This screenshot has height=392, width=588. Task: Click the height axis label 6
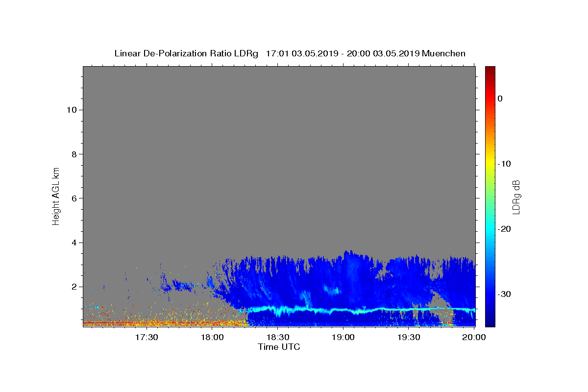click(73, 198)
